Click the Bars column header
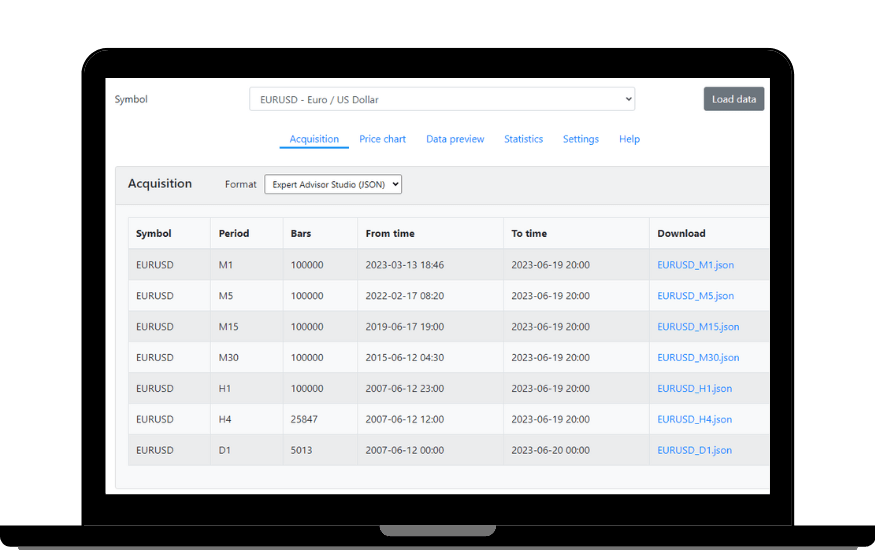 click(x=301, y=233)
